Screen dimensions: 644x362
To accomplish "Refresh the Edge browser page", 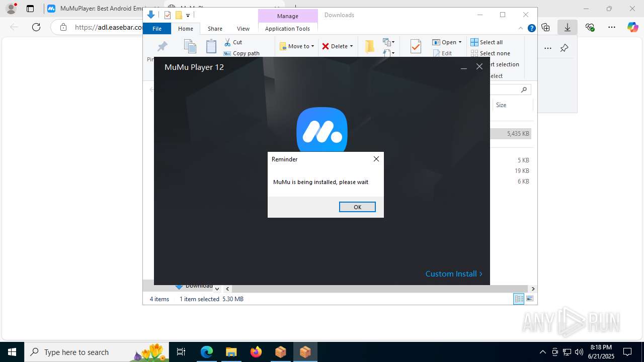I will 36,27.
